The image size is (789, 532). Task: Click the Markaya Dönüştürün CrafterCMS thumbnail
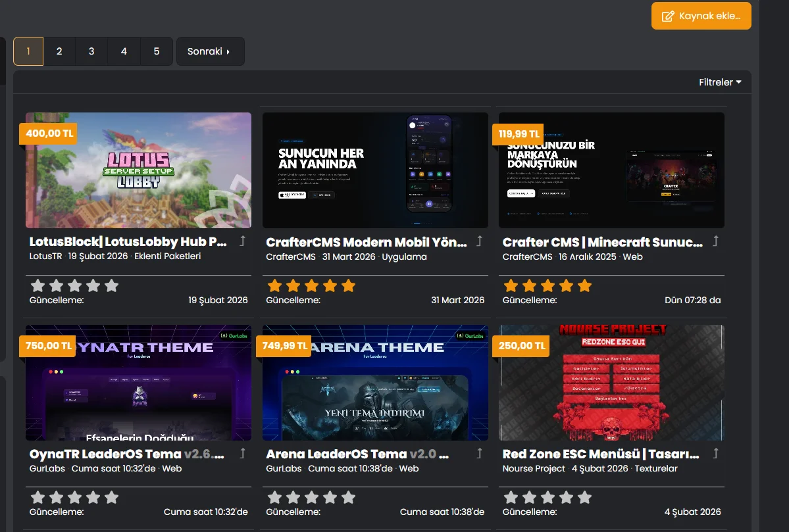(x=611, y=170)
